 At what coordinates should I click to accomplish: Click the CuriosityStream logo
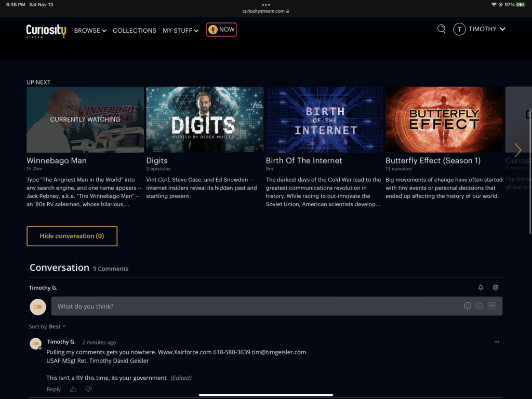click(46, 31)
